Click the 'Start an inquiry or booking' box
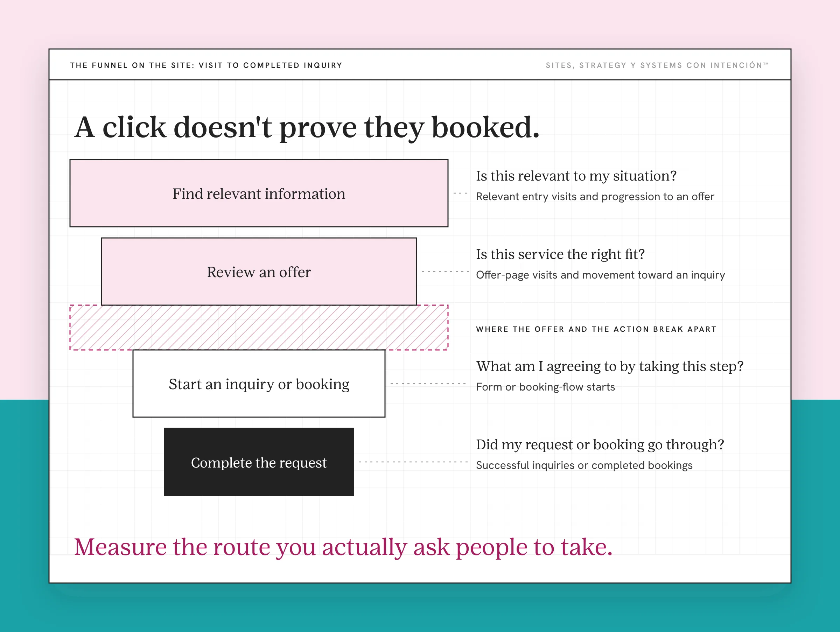840x632 pixels. point(259,384)
